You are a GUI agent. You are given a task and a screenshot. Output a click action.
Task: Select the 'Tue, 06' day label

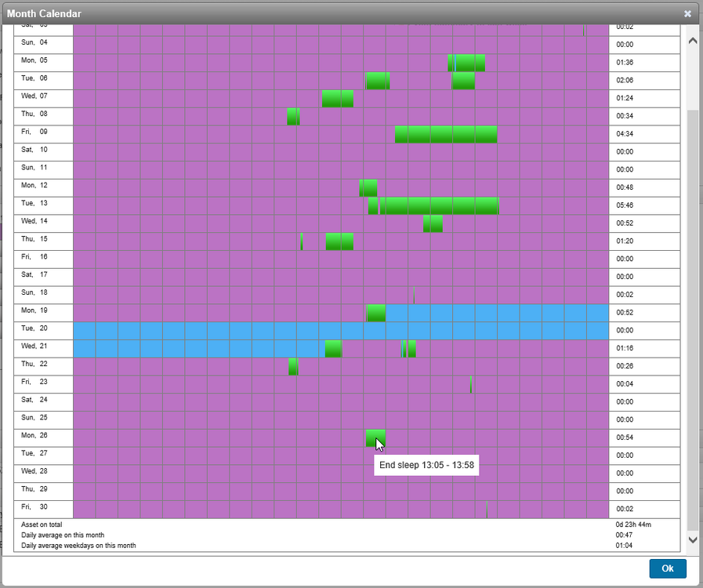(34, 78)
